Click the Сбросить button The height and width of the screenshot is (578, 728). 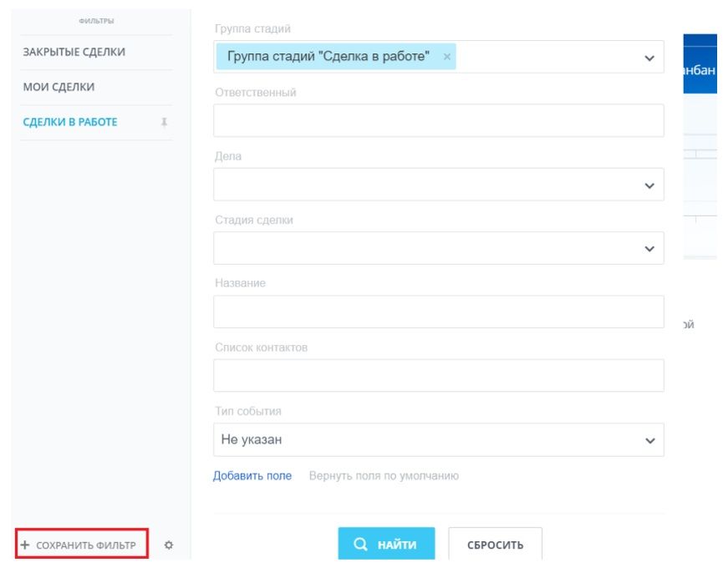pos(495,544)
